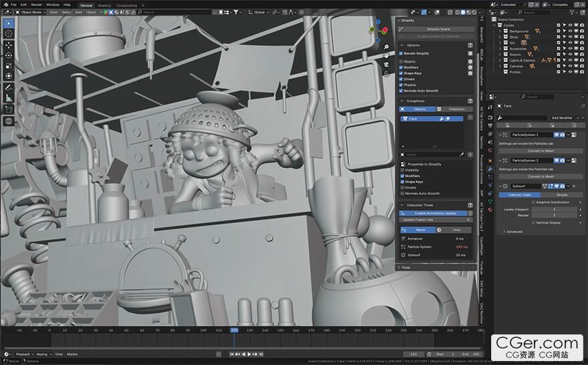This screenshot has width=588, height=365.
Task: Choose the Rotate tool
Action: coord(9,55)
